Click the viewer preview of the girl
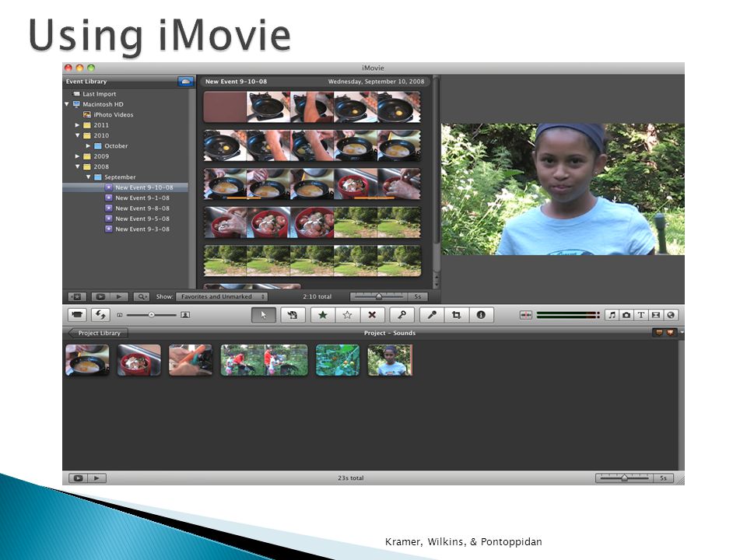The height and width of the screenshot is (560, 747). pos(563,189)
